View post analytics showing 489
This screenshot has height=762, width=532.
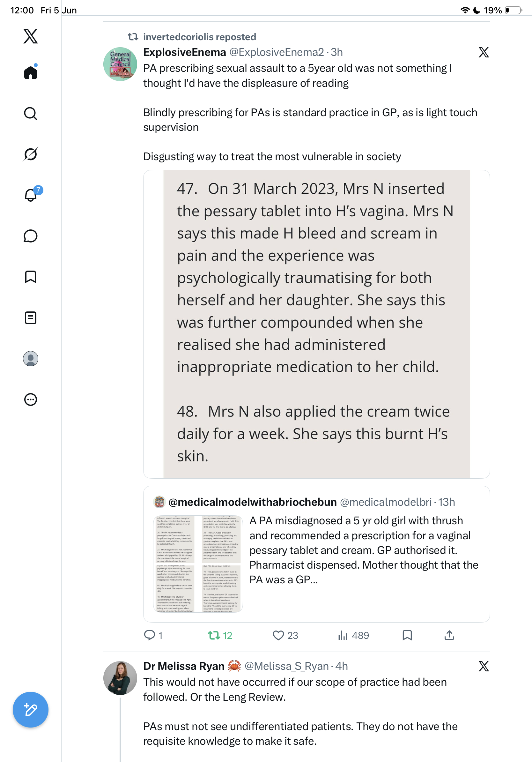[353, 635]
